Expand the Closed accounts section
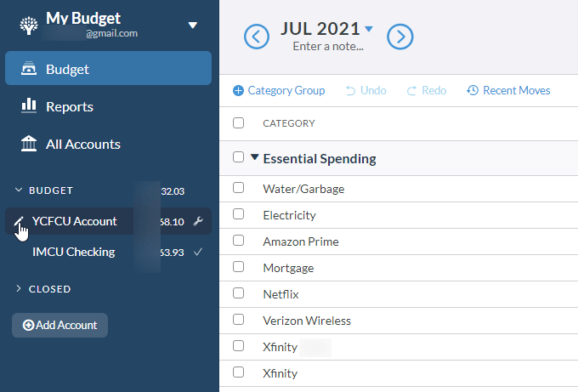 tap(19, 289)
